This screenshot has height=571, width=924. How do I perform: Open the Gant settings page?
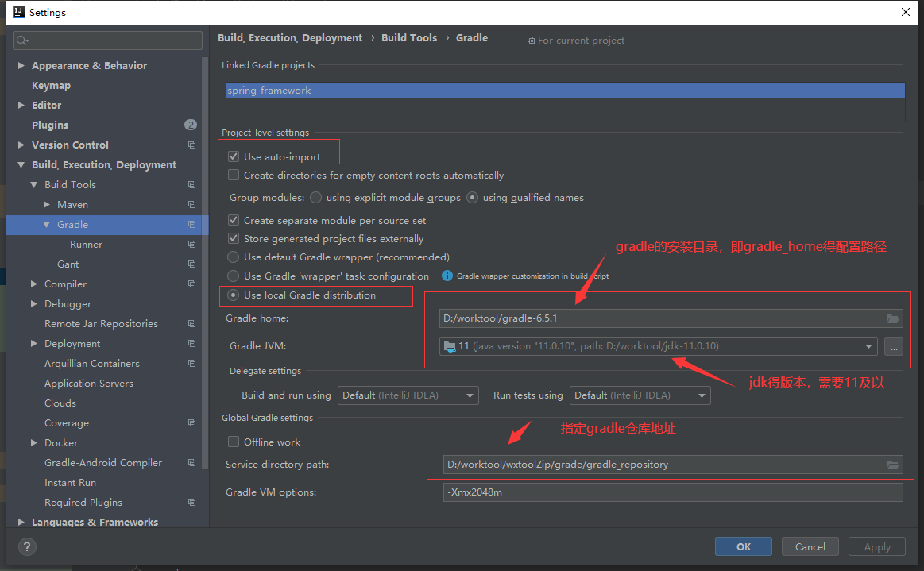(x=68, y=264)
